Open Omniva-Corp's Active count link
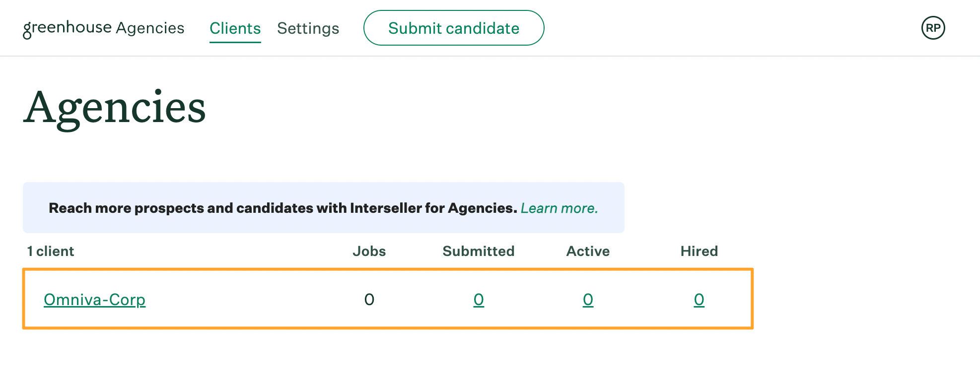This screenshot has width=980, height=377. pos(588,300)
